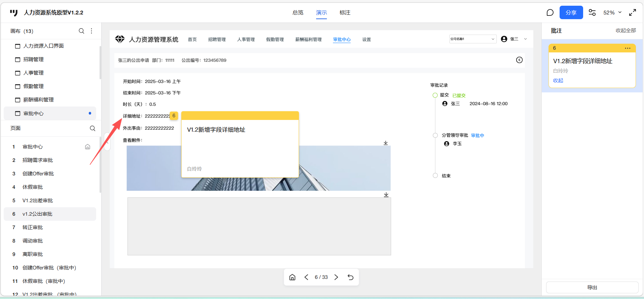Open the more options on annotation 6
The image size is (644, 299).
pos(628,48)
